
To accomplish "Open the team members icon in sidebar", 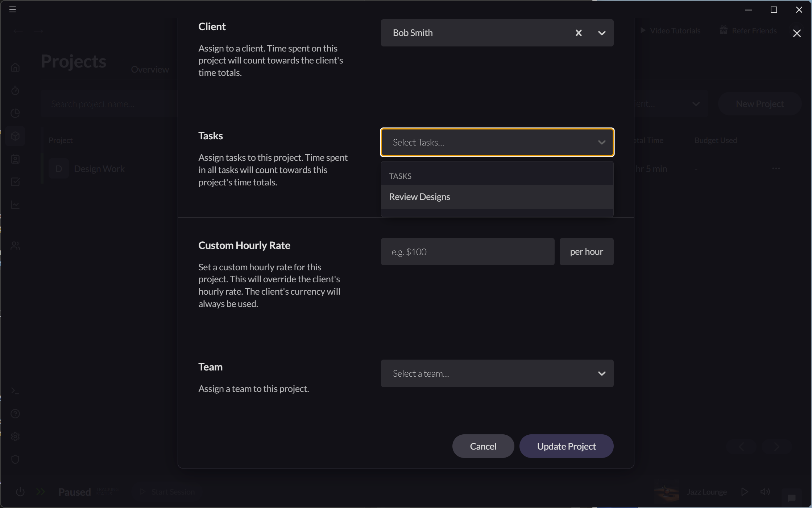I will point(15,246).
